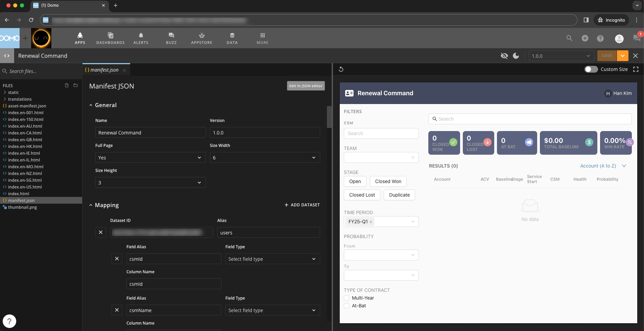Open the Account A to Z sort
Screen dimensions: 644x331
pyautogui.click(x=603, y=166)
